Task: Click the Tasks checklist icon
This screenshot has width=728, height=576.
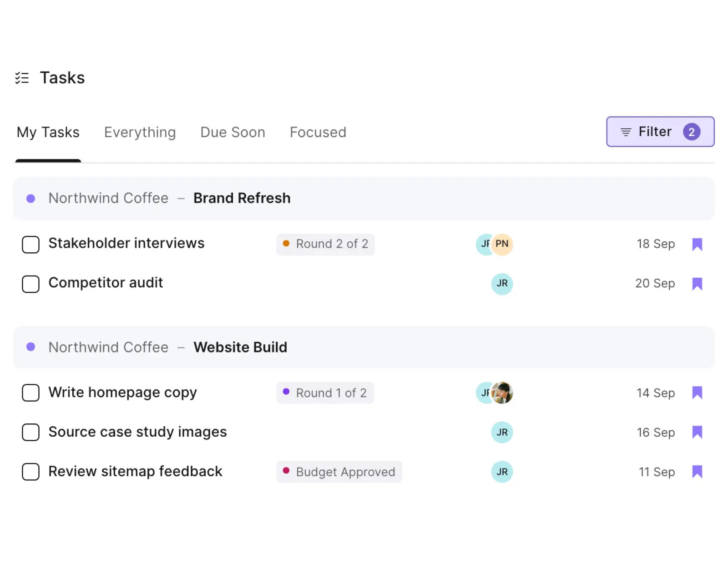Action: (x=22, y=78)
